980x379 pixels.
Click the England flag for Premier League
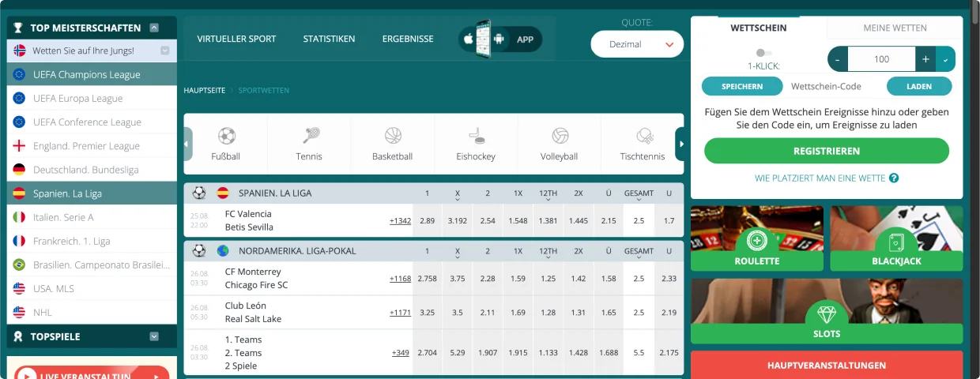click(x=20, y=146)
